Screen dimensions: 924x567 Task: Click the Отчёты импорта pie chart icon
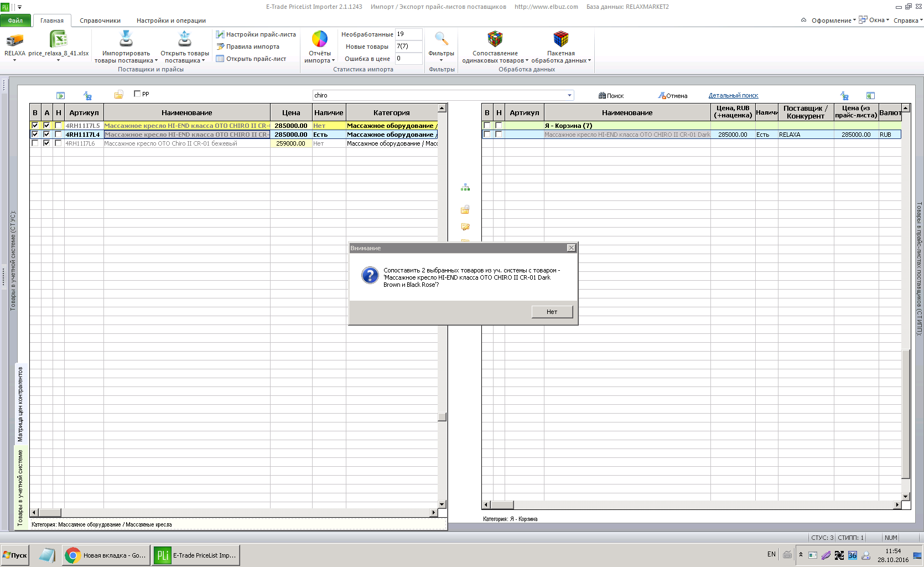[320, 39]
